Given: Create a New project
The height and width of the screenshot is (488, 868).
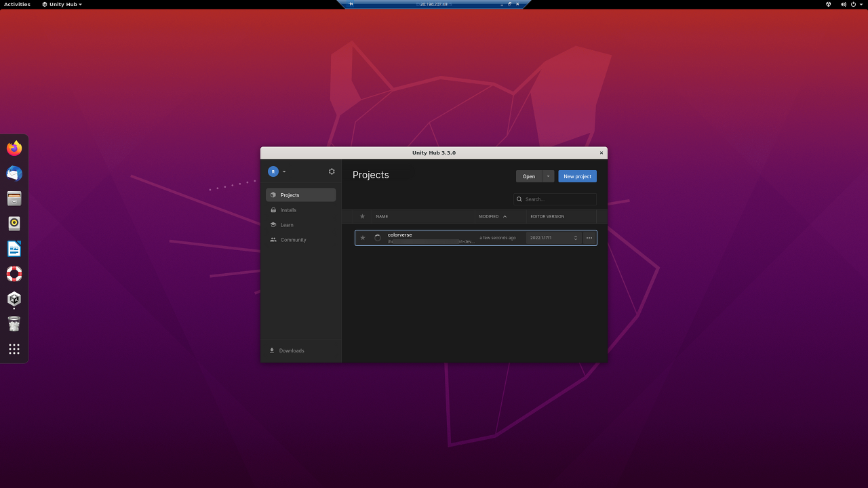Looking at the screenshot, I should coord(577,176).
